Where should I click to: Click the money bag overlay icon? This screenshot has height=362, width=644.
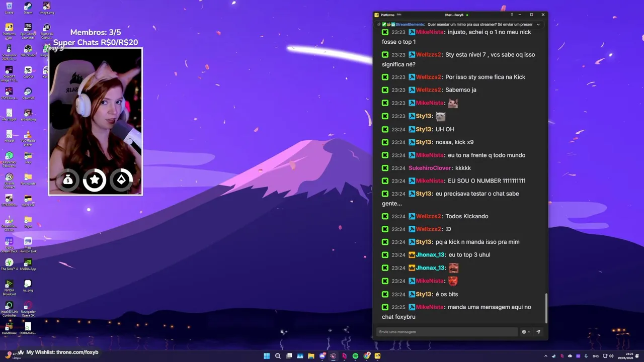click(68, 180)
